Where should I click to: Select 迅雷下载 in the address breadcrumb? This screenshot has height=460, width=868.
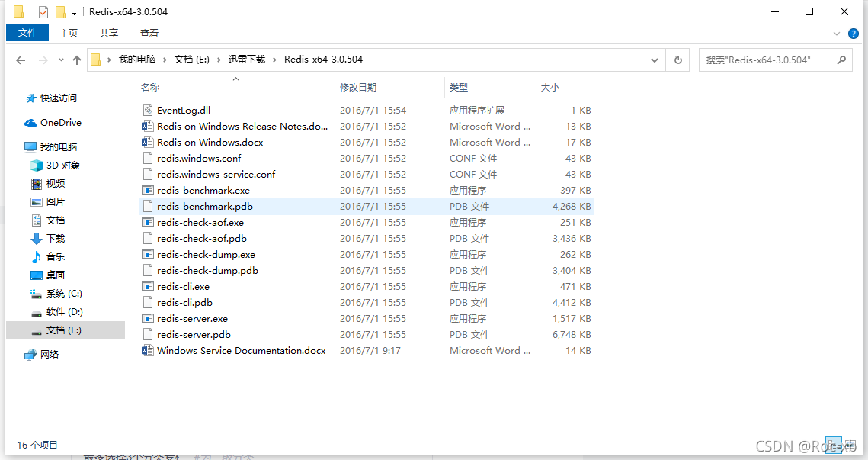[247, 60]
